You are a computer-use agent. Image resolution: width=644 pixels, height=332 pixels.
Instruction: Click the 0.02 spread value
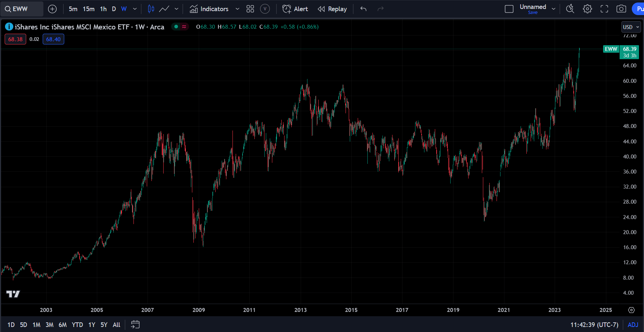(34, 39)
